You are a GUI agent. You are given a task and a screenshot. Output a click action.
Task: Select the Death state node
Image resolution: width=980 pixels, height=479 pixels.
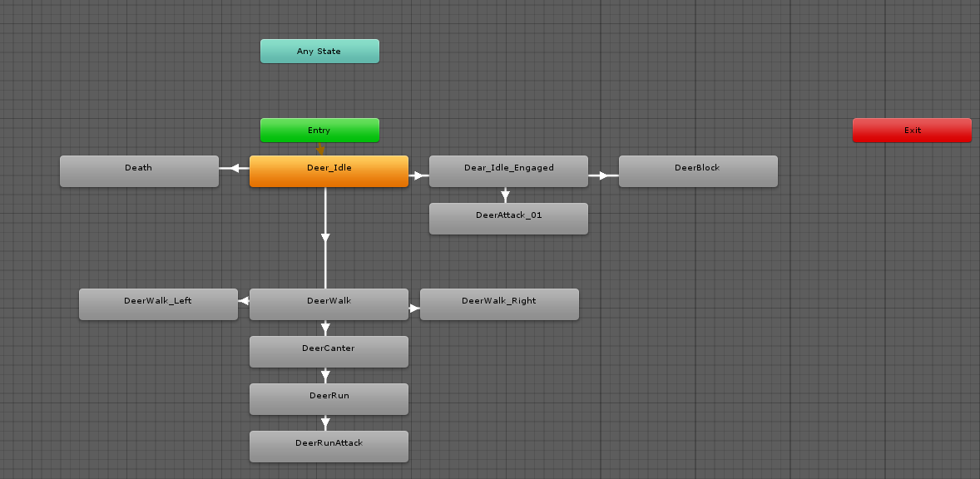point(140,171)
